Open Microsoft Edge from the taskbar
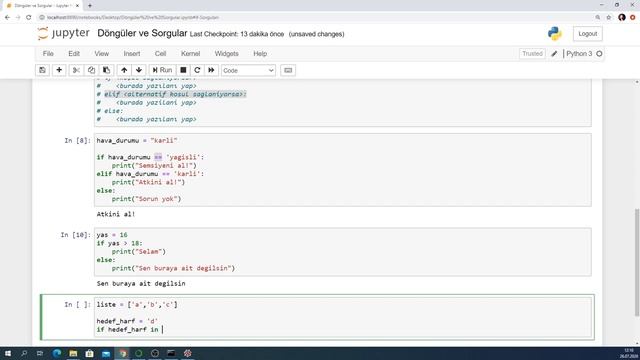The width and height of the screenshot is (640, 360). [x=57, y=353]
